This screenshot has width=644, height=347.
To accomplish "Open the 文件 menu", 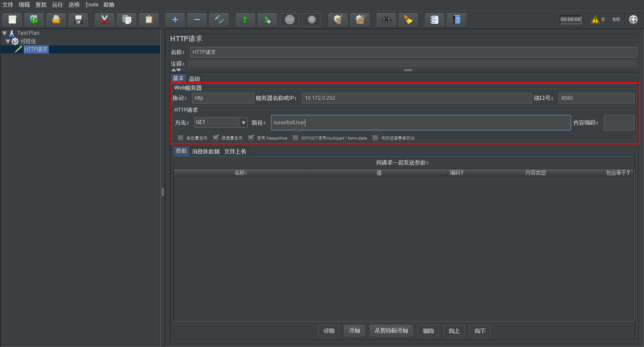I will coord(8,5).
